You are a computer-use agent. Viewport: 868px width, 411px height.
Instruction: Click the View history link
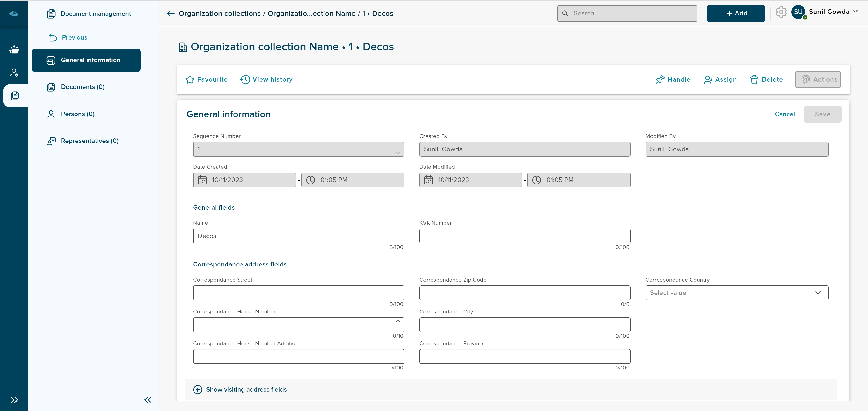tap(272, 79)
